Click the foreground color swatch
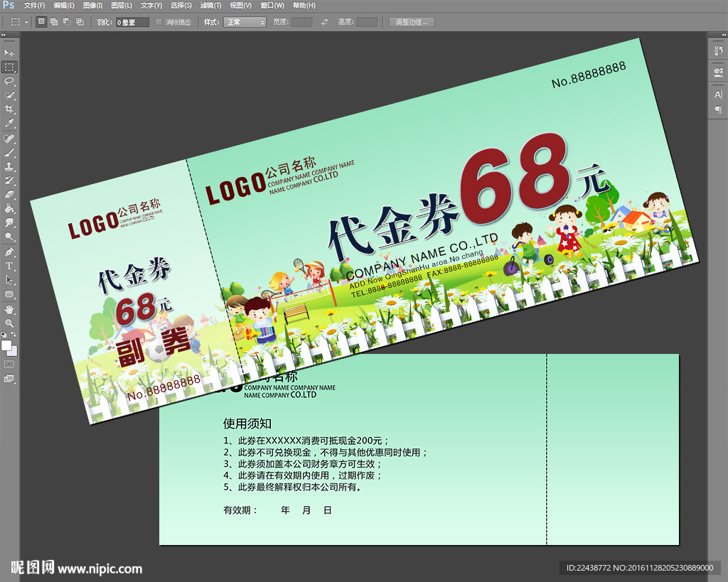The image size is (728, 582). [x=6, y=345]
